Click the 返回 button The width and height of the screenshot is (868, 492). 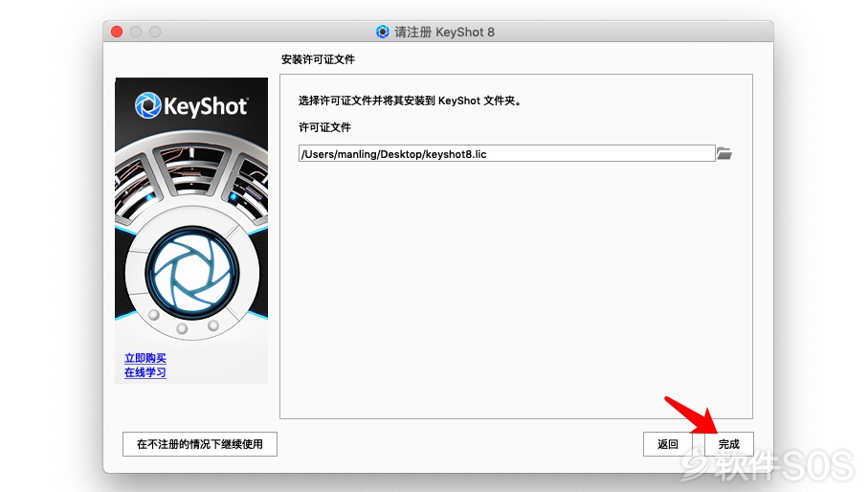point(668,444)
